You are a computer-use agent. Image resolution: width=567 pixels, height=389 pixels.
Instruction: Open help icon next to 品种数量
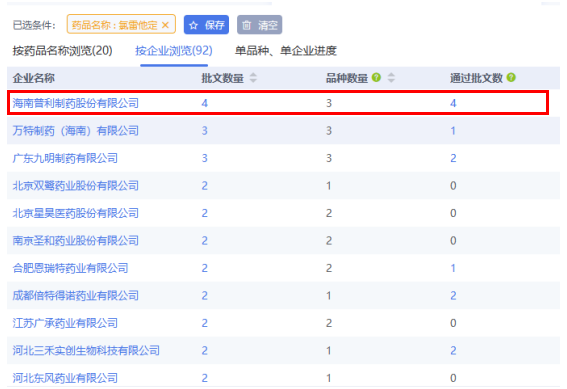click(376, 77)
